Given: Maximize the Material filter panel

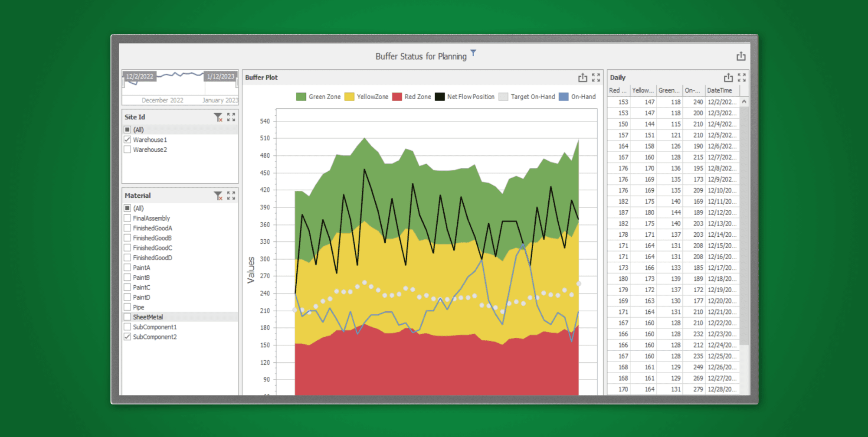Looking at the screenshot, I should [x=231, y=196].
